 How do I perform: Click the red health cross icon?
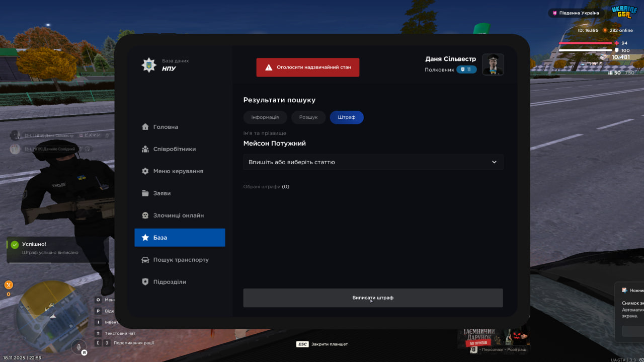617,43
